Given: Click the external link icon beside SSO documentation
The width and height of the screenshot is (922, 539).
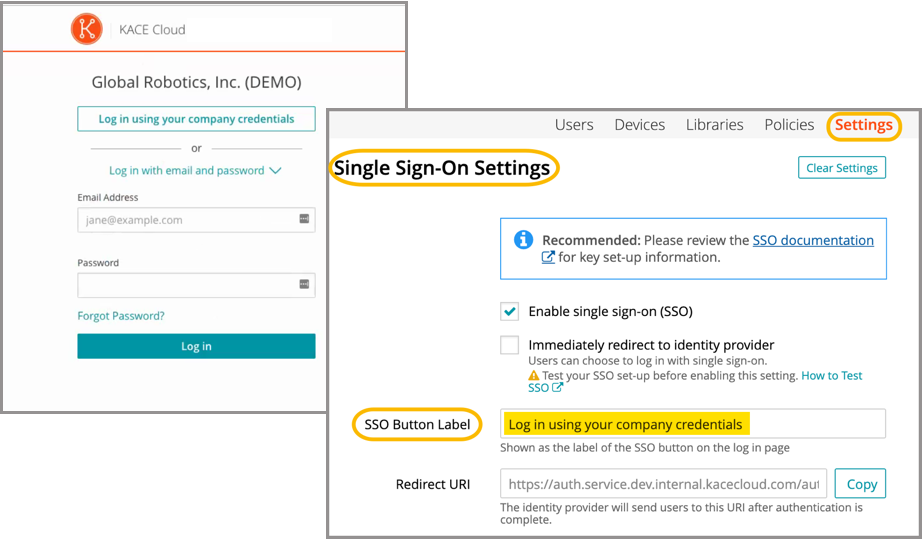Looking at the screenshot, I should click(548, 257).
